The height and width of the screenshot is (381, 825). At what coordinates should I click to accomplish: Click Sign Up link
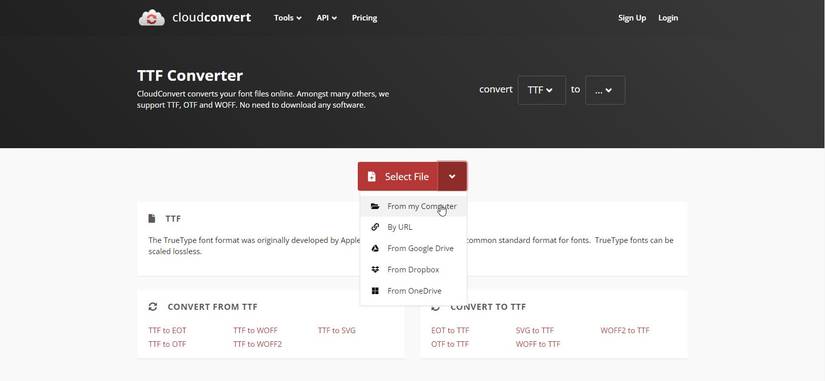[632, 18]
